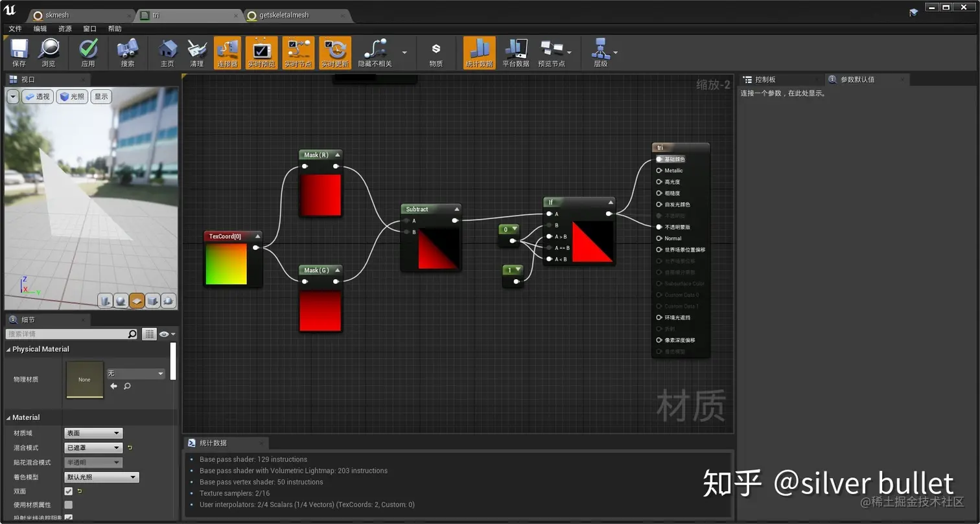Click the 隐藏不相关 hide unrelated icon
Image resolution: width=980 pixels, height=524 pixels.
375,52
